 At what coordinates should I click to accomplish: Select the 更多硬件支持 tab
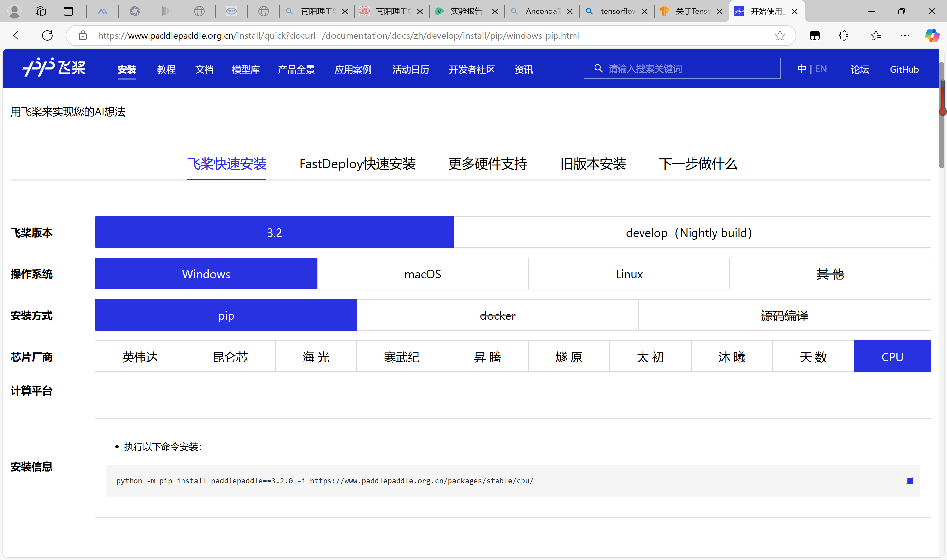[x=488, y=164]
